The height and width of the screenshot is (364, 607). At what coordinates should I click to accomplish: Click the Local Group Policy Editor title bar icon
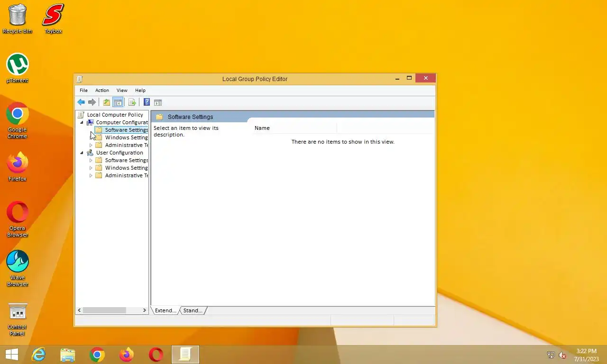pos(80,79)
